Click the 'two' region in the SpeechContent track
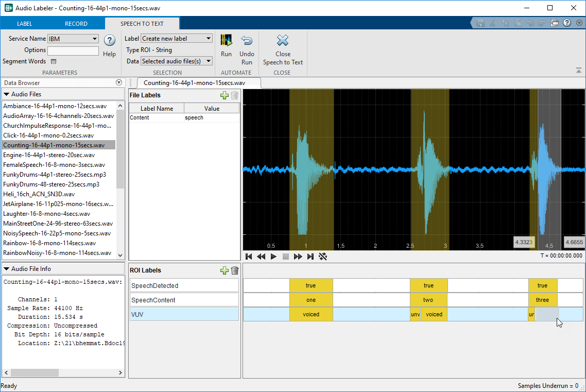Viewport: 586px width, 392px height. [x=428, y=300]
